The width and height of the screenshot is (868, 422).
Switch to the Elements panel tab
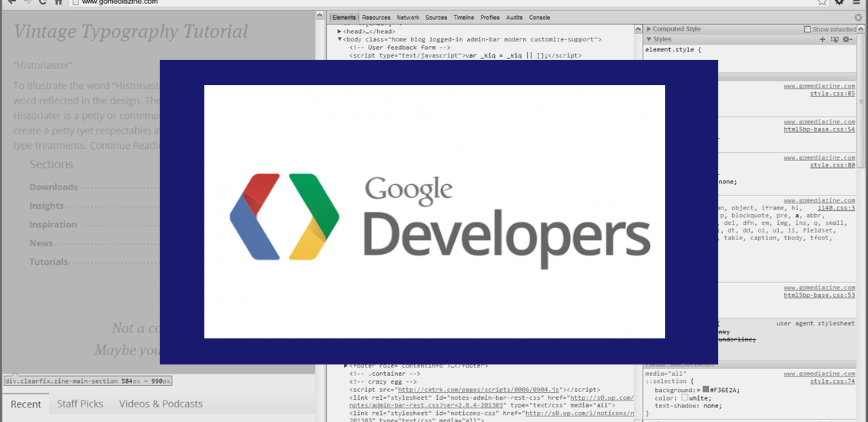(344, 18)
